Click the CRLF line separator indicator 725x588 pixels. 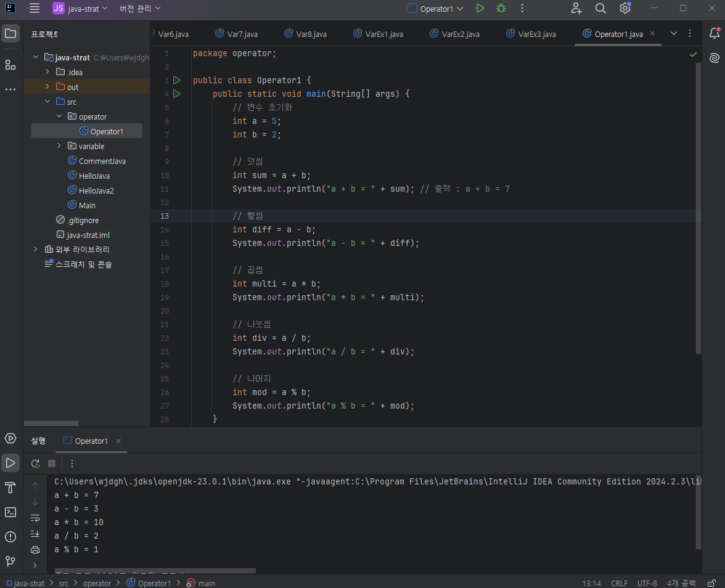pyautogui.click(x=619, y=583)
